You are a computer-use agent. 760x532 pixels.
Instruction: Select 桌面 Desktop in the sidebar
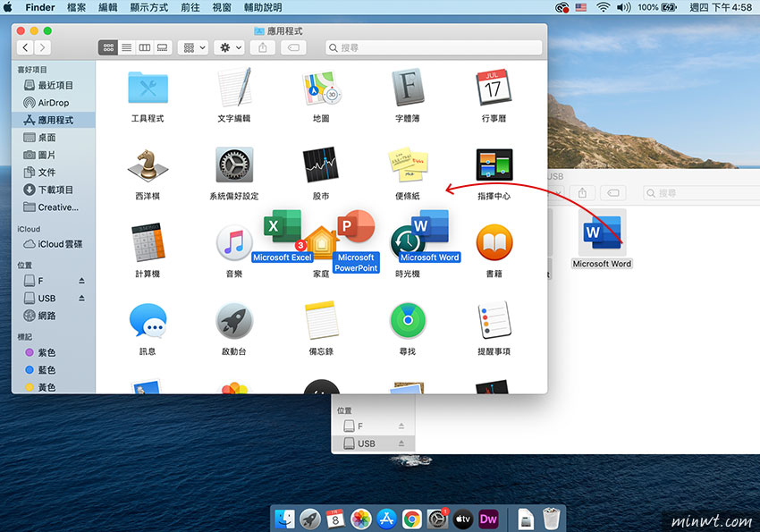54,138
